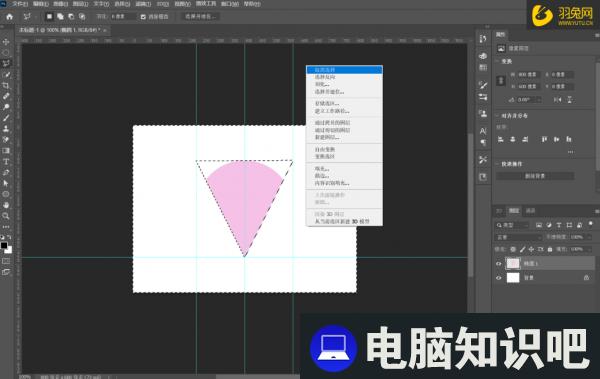Switch to the 3D panel tab
Viewport: 600px width, 379px height.
499,211
